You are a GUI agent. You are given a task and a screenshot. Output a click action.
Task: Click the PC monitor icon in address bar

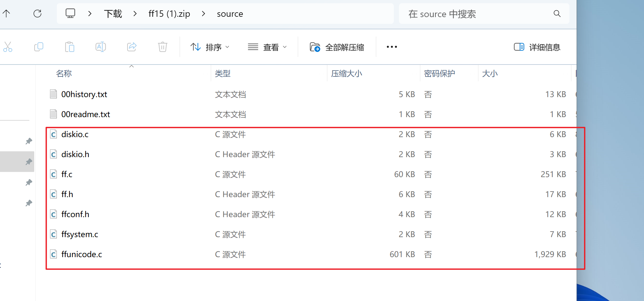[x=70, y=13]
